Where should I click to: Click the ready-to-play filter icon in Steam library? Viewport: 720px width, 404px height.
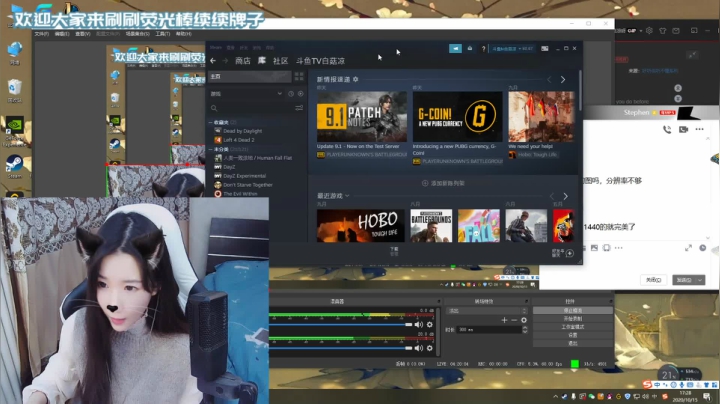[x=301, y=94]
